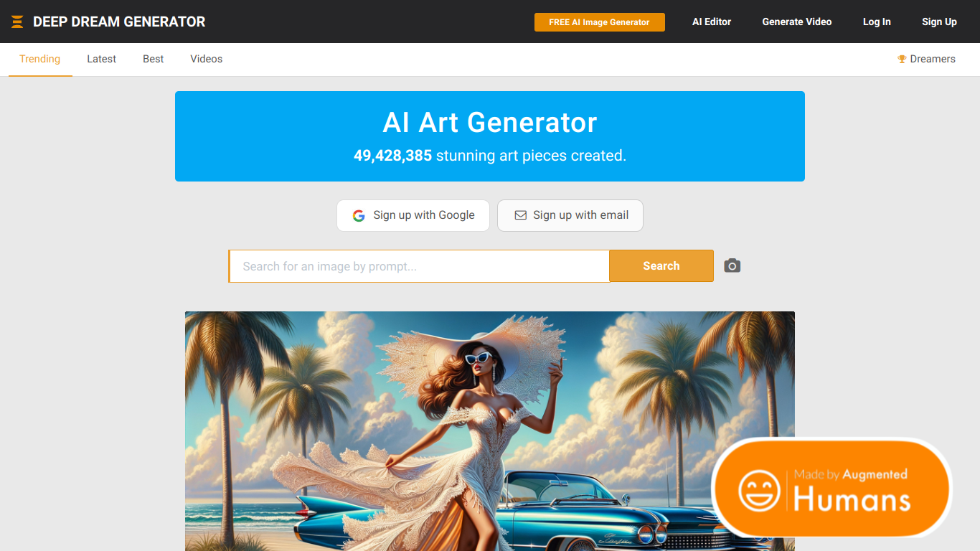The height and width of the screenshot is (551, 980).
Task: Click the envelope icon for email signup
Action: (521, 215)
